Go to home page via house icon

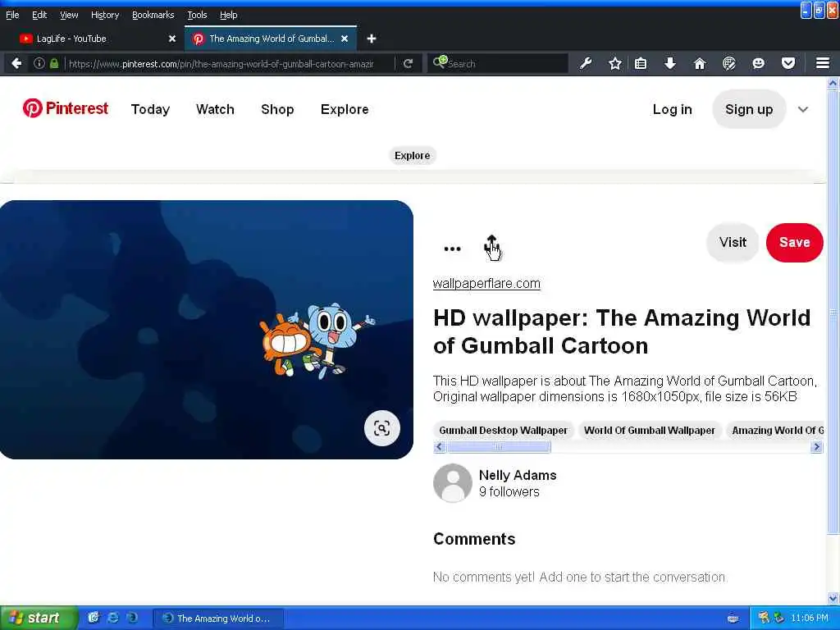tap(699, 63)
